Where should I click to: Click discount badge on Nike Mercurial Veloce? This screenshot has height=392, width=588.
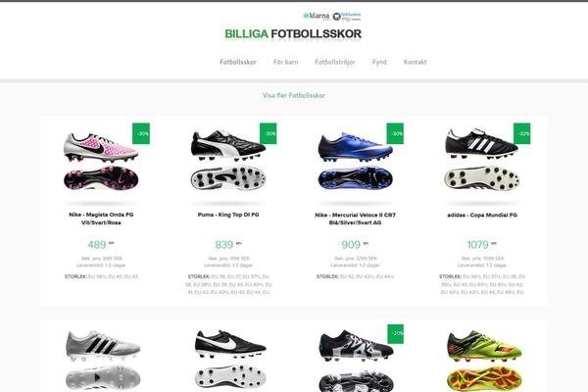(x=395, y=133)
